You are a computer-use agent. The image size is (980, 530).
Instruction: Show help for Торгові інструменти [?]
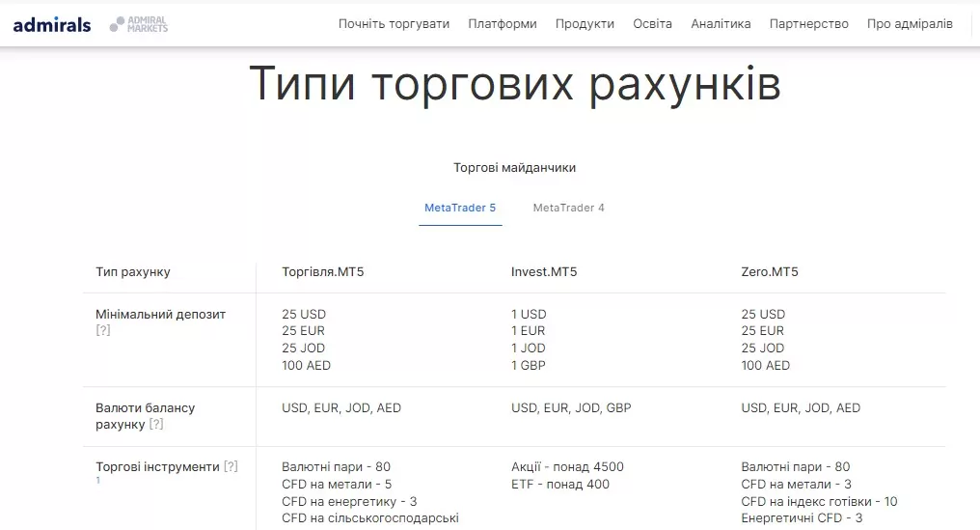tap(231, 466)
